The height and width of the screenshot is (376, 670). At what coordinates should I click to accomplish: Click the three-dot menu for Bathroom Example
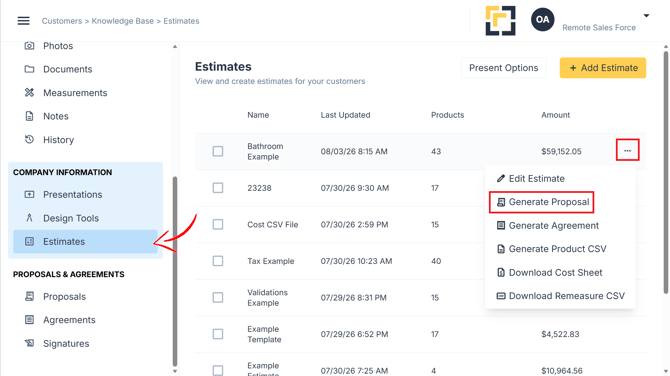(627, 150)
